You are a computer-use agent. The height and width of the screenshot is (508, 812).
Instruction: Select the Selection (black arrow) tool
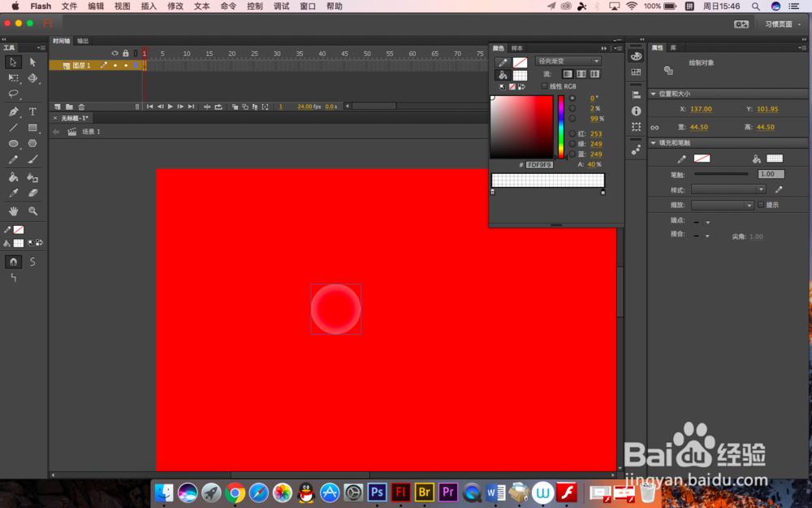point(14,63)
